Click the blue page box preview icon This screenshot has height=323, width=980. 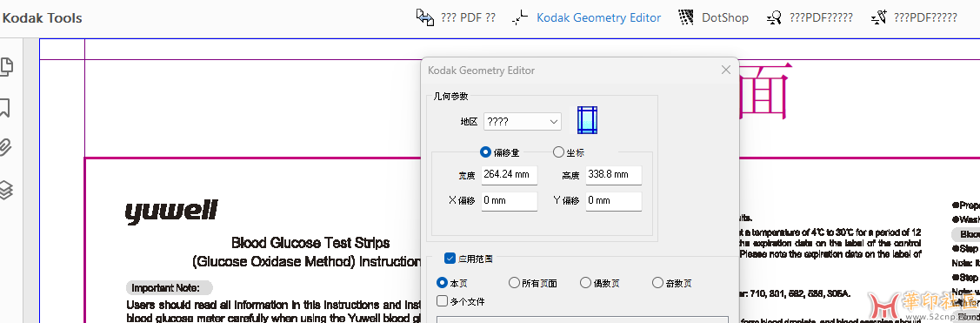coord(587,120)
